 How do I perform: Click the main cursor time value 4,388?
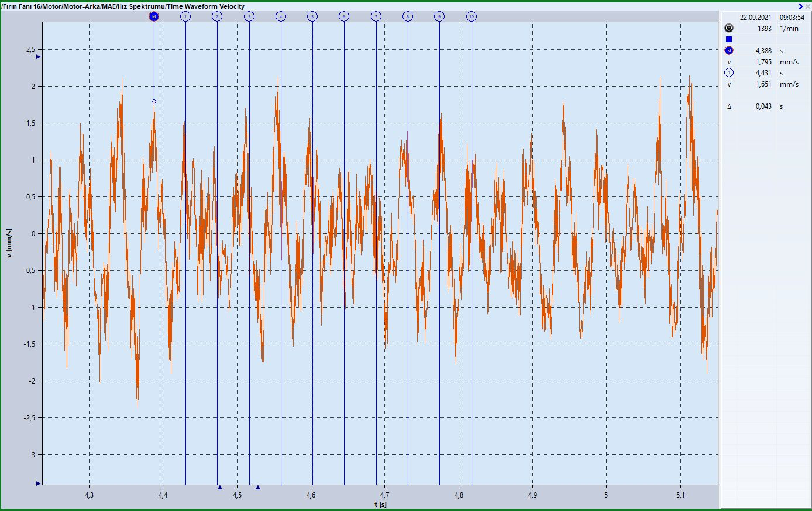point(763,51)
